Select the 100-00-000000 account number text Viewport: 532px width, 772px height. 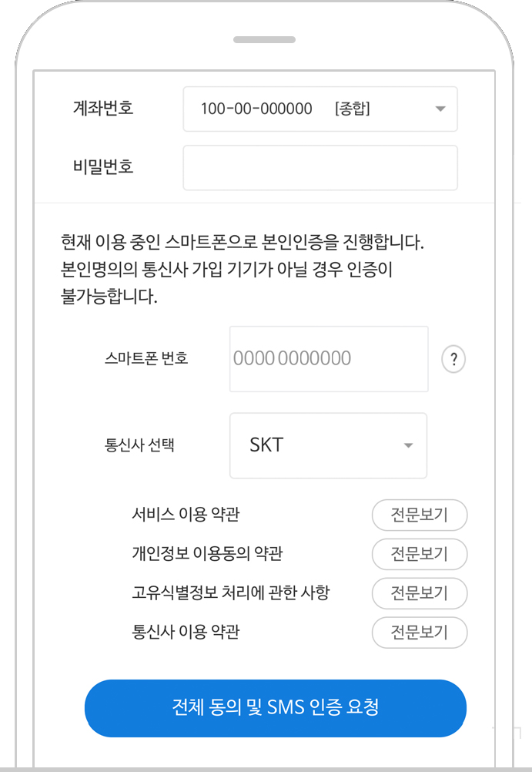[x=256, y=109]
